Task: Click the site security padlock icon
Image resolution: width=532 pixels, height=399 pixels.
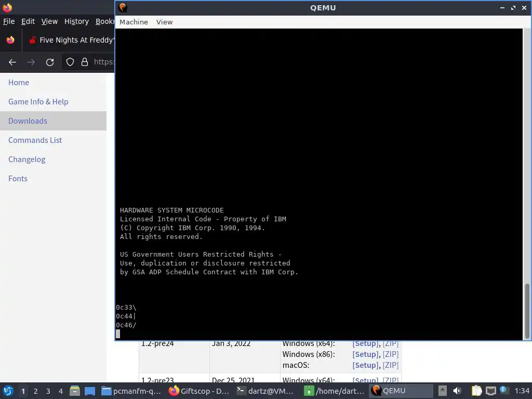Action: (85, 62)
